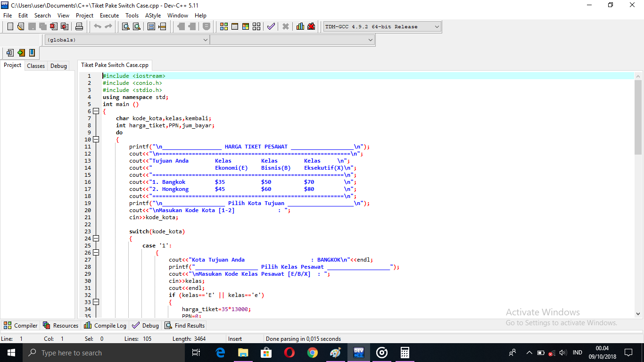Click the Find magnifier toolbar icon

(x=126, y=26)
